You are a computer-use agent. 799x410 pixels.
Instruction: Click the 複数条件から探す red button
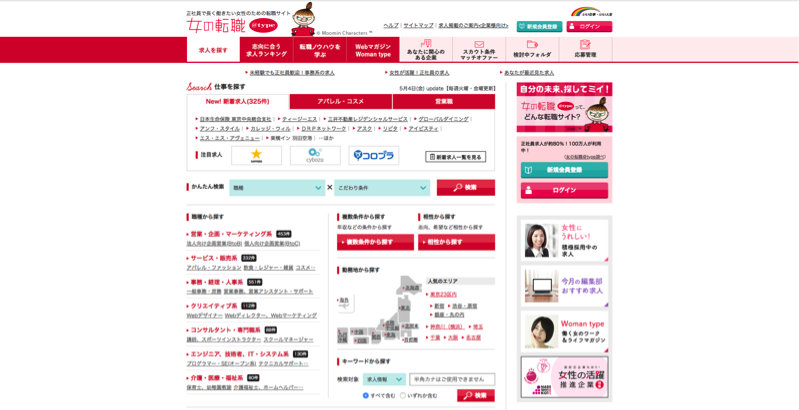click(375, 242)
